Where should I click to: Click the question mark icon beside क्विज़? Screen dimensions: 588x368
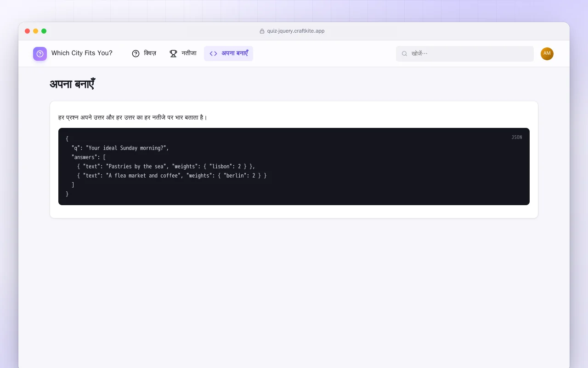(136, 54)
